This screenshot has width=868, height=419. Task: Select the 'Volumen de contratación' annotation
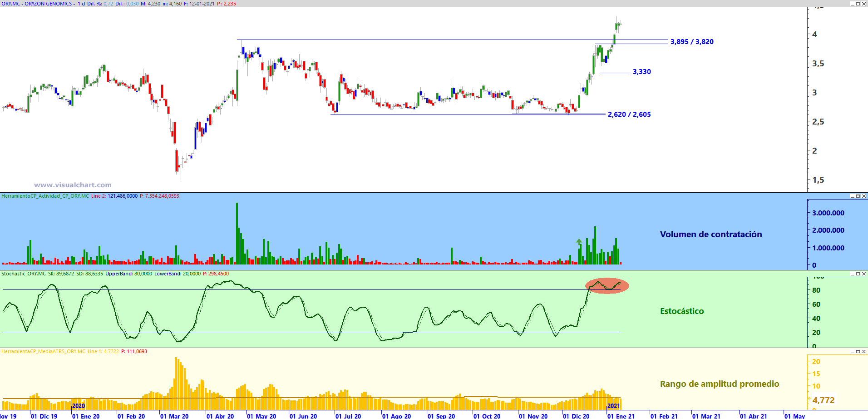coord(711,234)
